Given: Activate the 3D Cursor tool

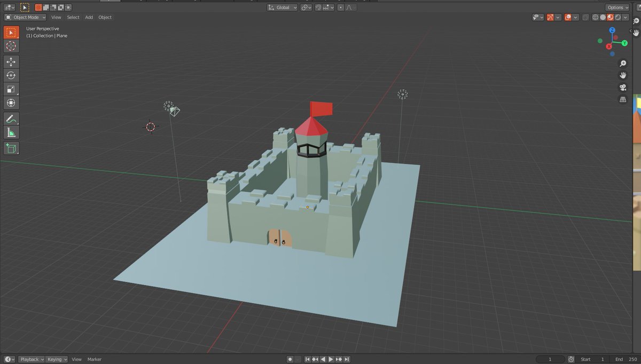Looking at the screenshot, I should click(11, 46).
